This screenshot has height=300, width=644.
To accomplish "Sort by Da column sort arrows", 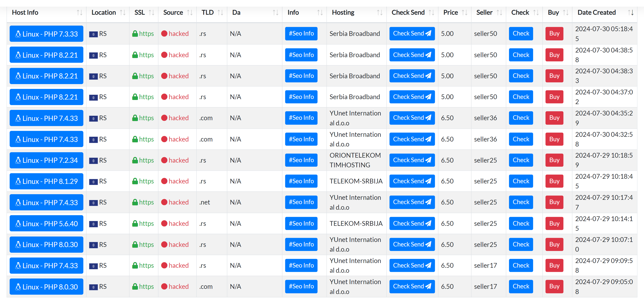I will [x=276, y=12].
